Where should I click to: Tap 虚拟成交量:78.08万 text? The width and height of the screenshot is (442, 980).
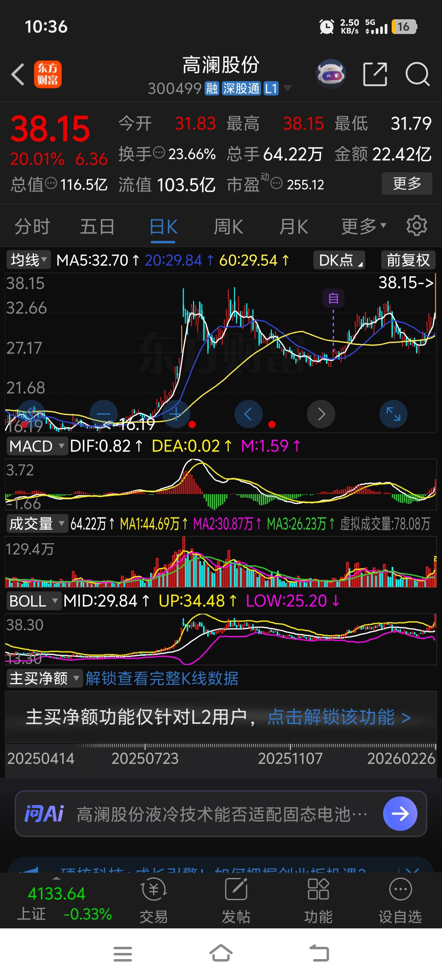(x=385, y=524)
